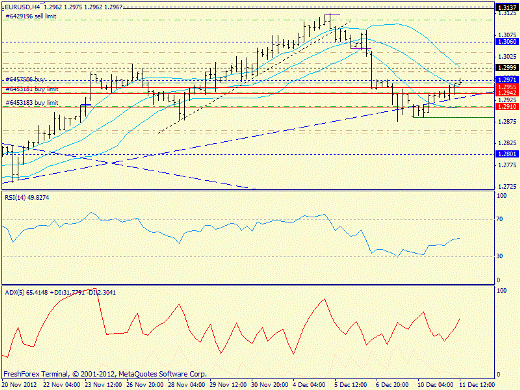Select the #6429196 sell limit order label
520x390 pixels.
(31, 16)
